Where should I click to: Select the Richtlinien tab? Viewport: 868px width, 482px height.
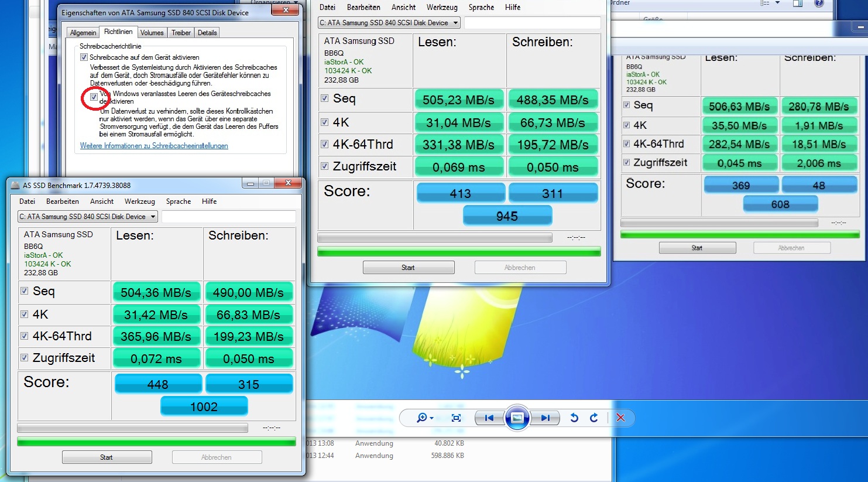click(x=118, y=32)
